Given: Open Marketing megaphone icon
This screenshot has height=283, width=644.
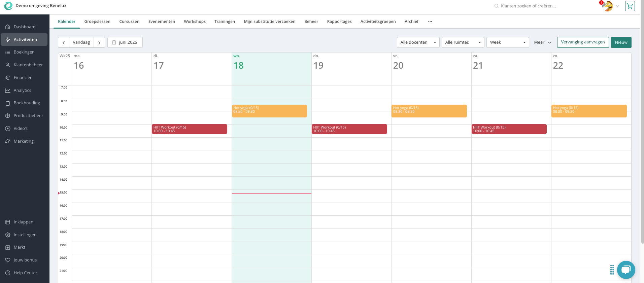Looking at the screenshot, I should (8, 141).
